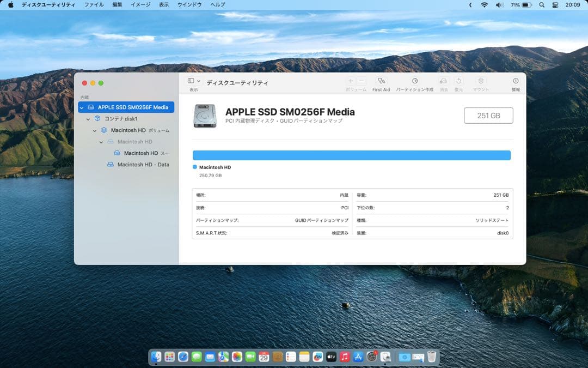This screenshot has width=588, height=368.
Task: Open Spotlight search in the menu bar
Action: [541, 4]
